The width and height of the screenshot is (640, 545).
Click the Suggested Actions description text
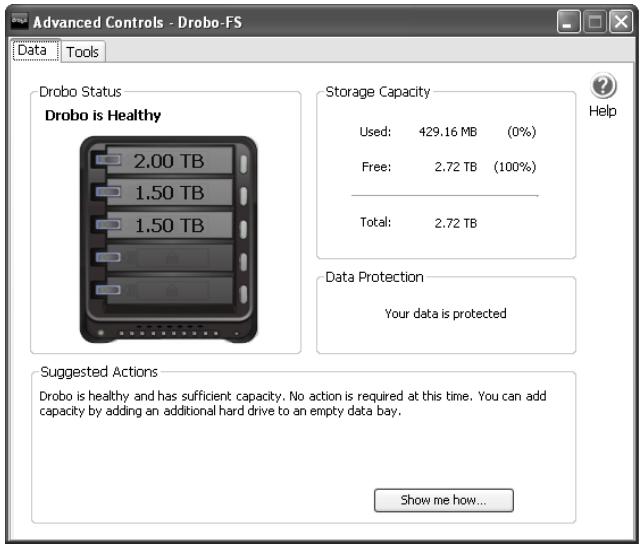tap(293, 403)
